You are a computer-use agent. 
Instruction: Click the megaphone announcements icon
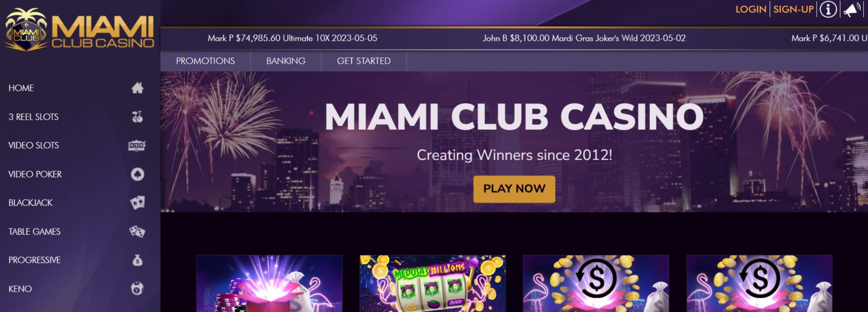click(x=851, y=9)
